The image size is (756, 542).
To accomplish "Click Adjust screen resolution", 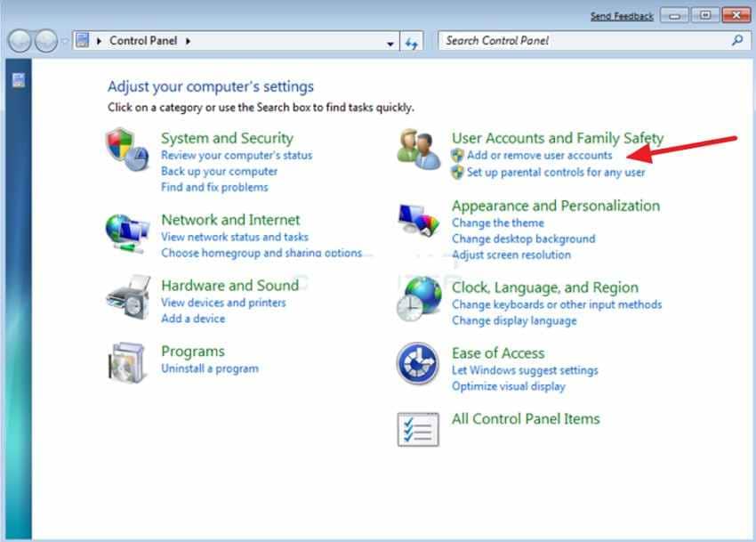I will pos(511,255).
